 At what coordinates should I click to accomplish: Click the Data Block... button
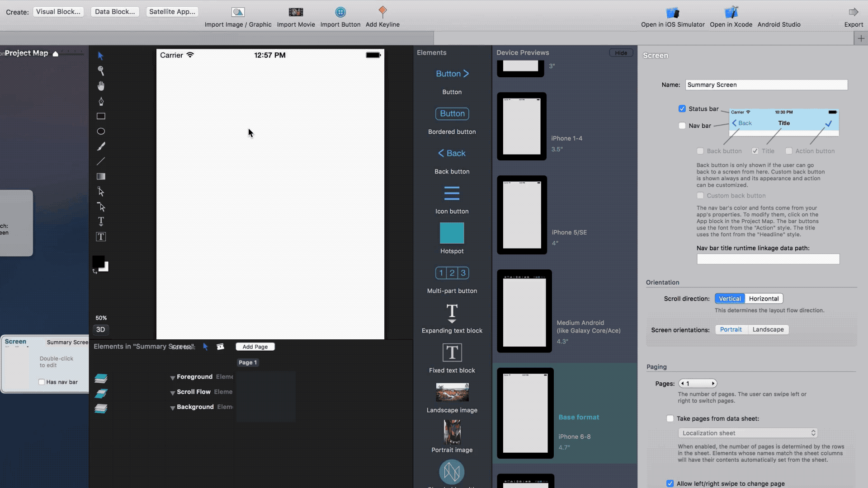tap(115, 12)
